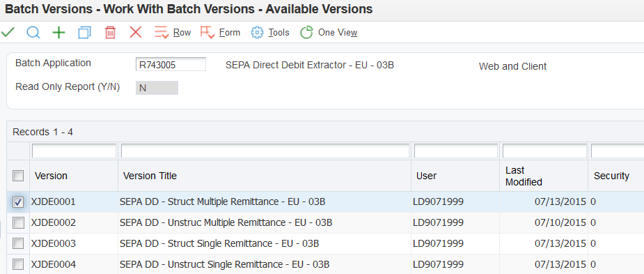
Task: Uncheck the XJDE0001 row checkbox
Action: point(18,202)
